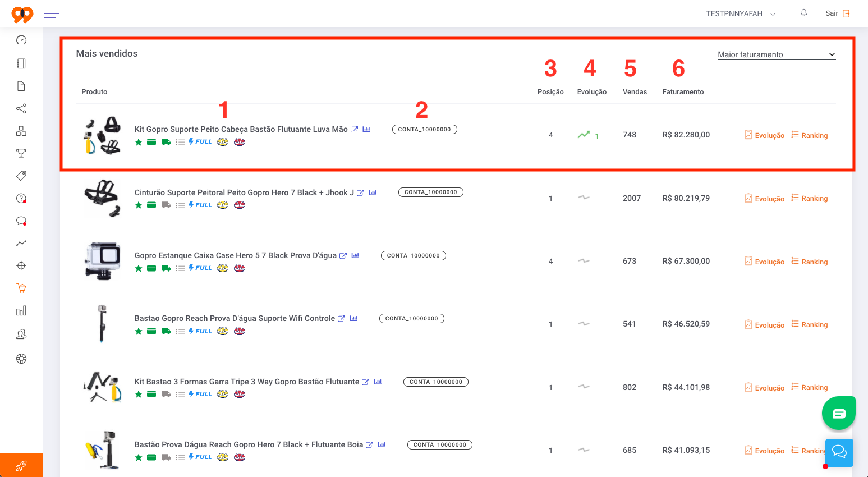The height and width of the screenshot is (477, 868).
Task: Click product title Bastão Prova Dágua Reach Gopro
Action: point(249,444)
